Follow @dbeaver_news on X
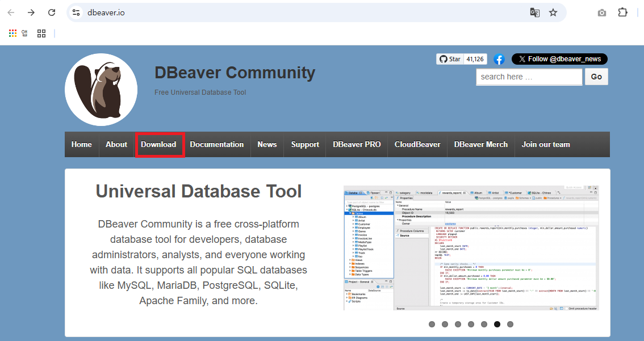This screenshot has width=644, height=341. click(559, 59)
